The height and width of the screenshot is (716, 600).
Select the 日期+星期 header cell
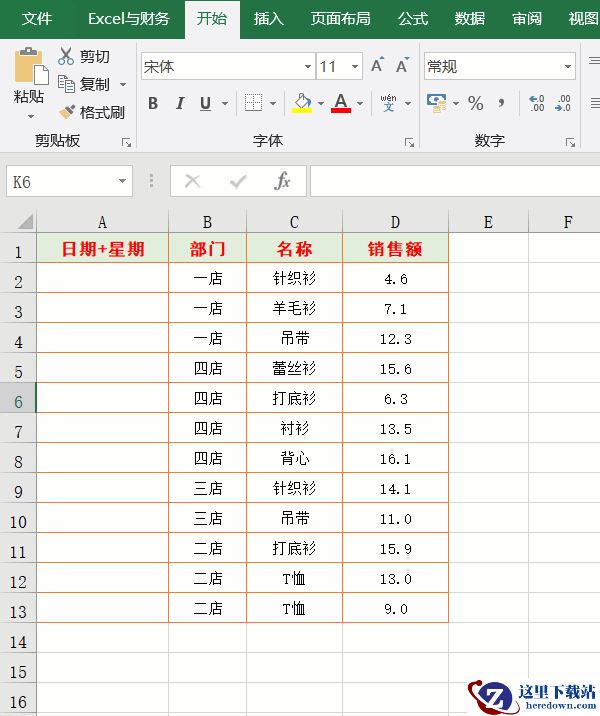click(x=102, y=249)
